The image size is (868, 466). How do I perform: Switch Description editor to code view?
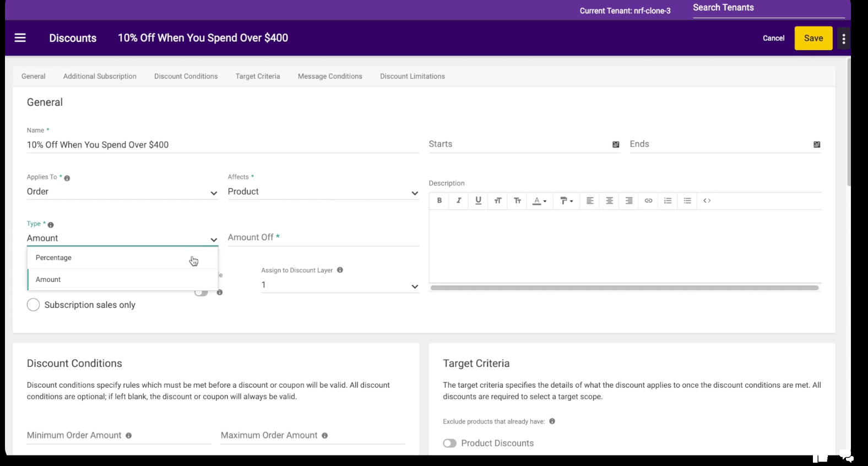click(x=707, y=201)
